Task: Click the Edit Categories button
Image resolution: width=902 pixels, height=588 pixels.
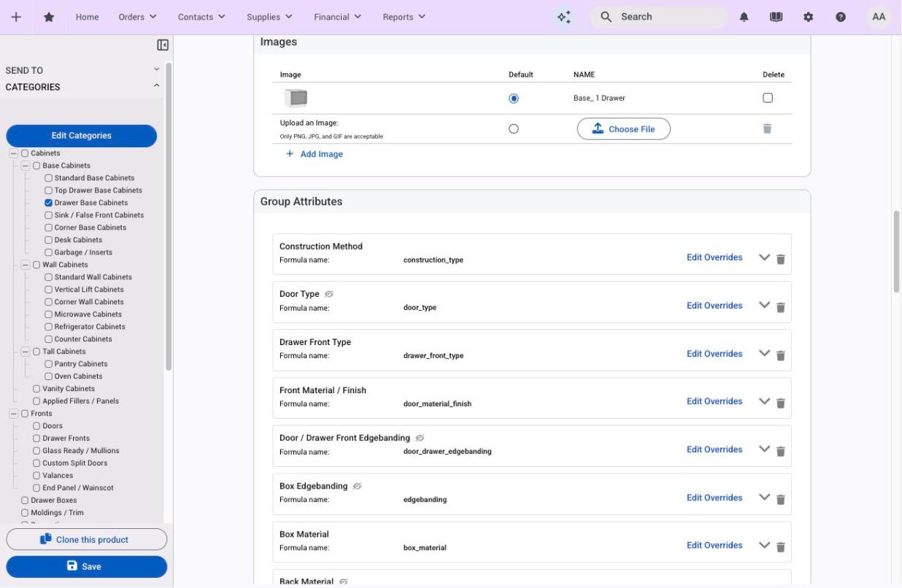Action: (82, 136)
